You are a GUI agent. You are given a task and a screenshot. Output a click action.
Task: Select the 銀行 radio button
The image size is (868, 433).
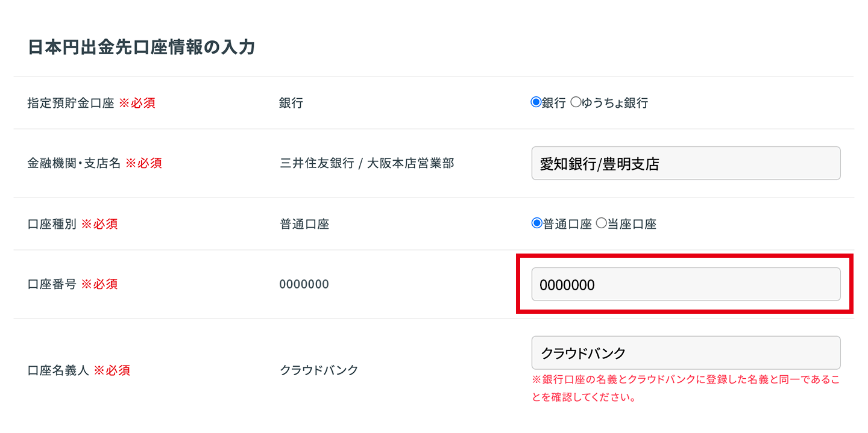tap(536, 102)
